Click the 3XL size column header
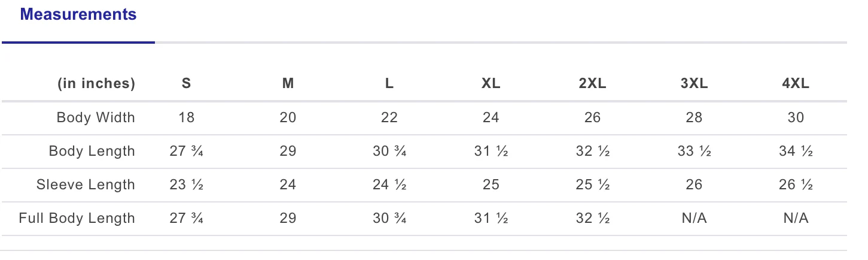Screen dimensions: 868x260 click(x=694, y=84)
